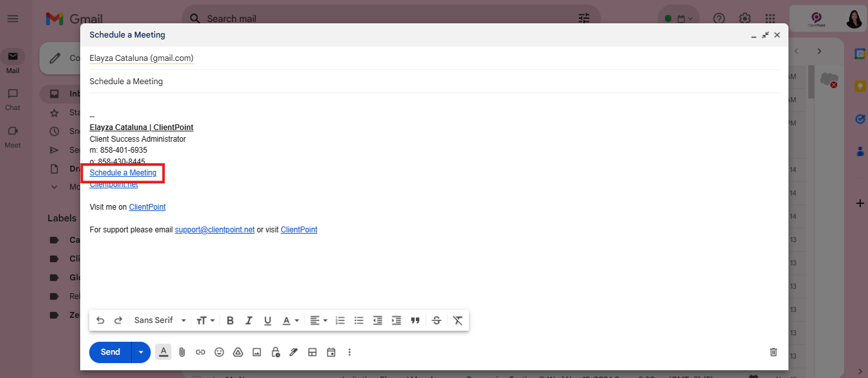Attach files with the paperclip icon
The image size is (868, 378).
pos(182,352)
